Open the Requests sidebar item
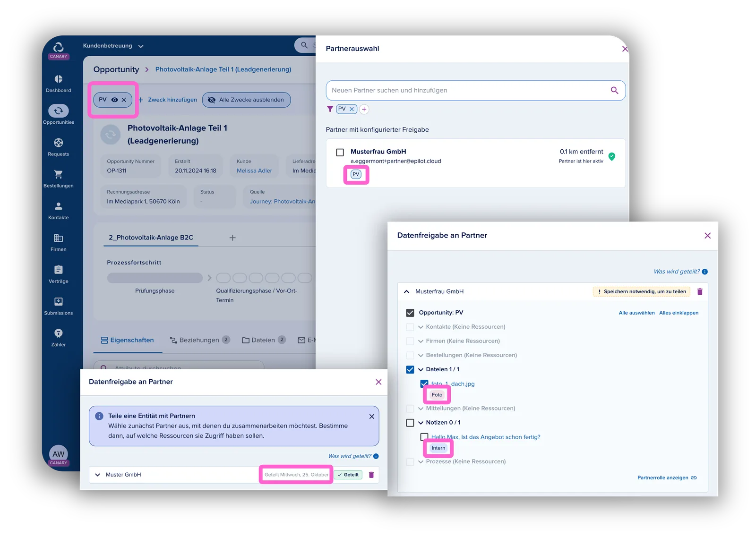Image resolution: width=756 pixels, height=537 pixels. click(x=59, y=147)
